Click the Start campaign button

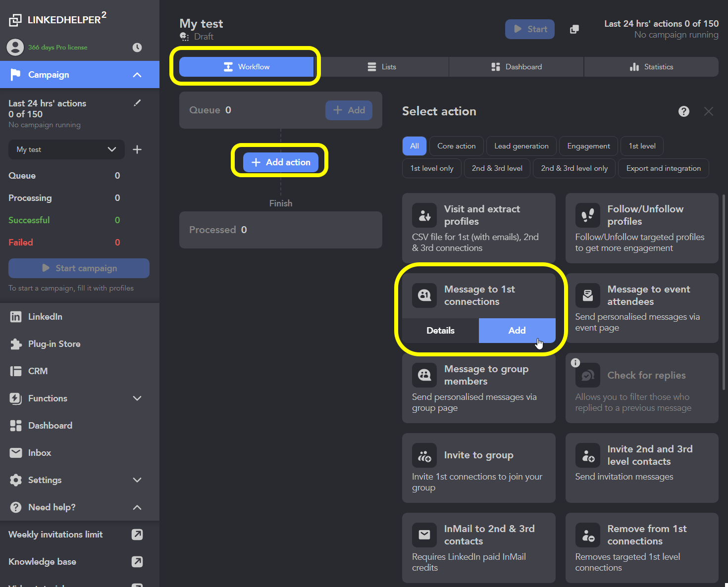tap(79, 268)
